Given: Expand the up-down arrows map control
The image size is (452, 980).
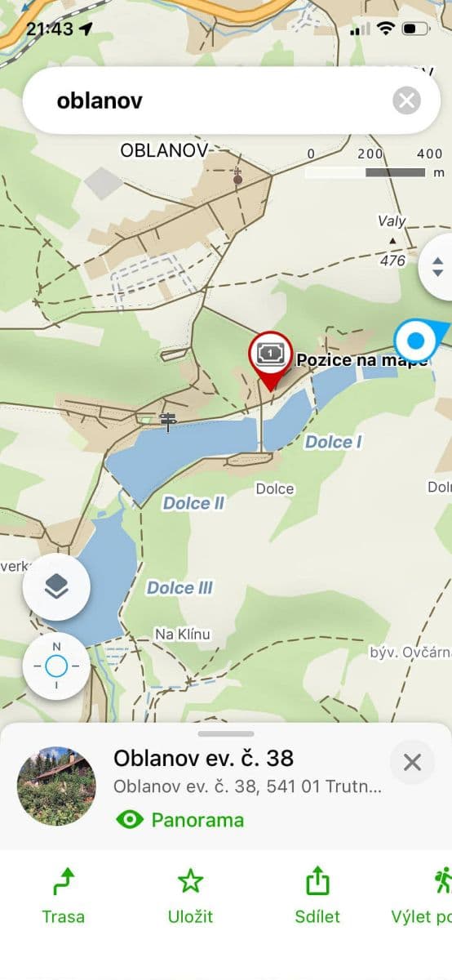Looking at the screenshot, I should point(436,267).
